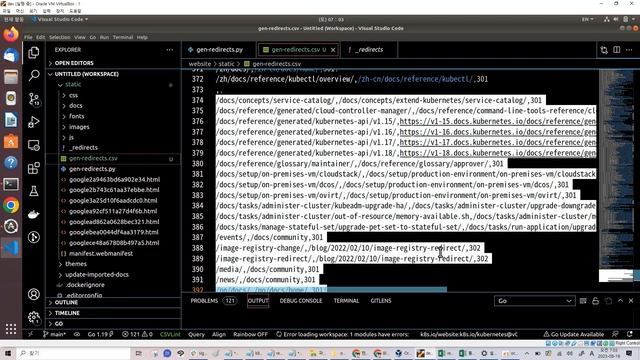Open the Files manager from the dock
The height and width of the screenshot is (360, 640).
tap(11, 77)
